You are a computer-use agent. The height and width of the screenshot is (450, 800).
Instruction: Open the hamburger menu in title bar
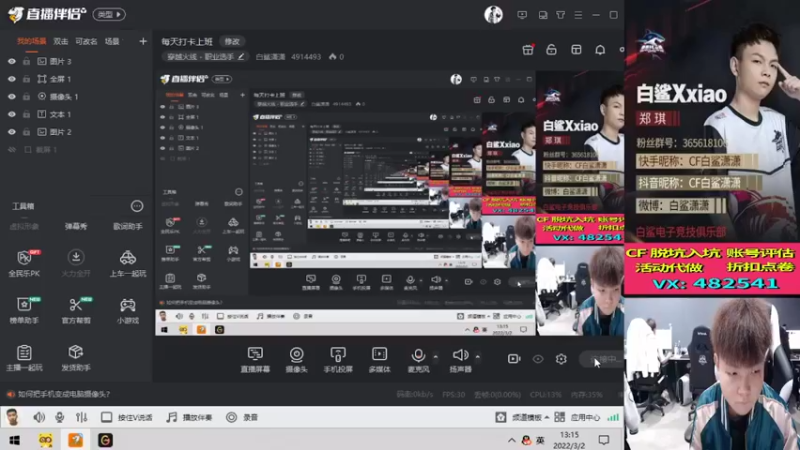(x=578, y=15)
